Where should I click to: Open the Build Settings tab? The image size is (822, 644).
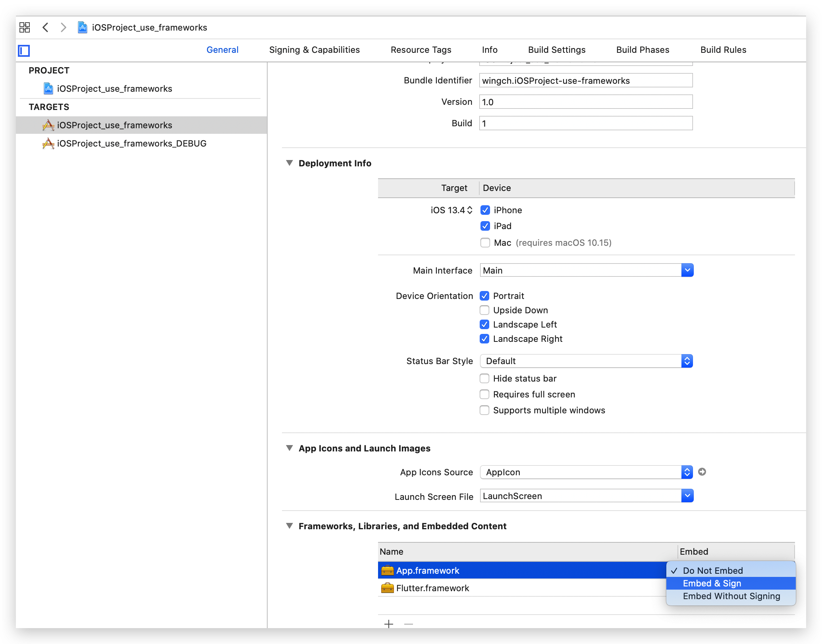click(x=557, y=50)
